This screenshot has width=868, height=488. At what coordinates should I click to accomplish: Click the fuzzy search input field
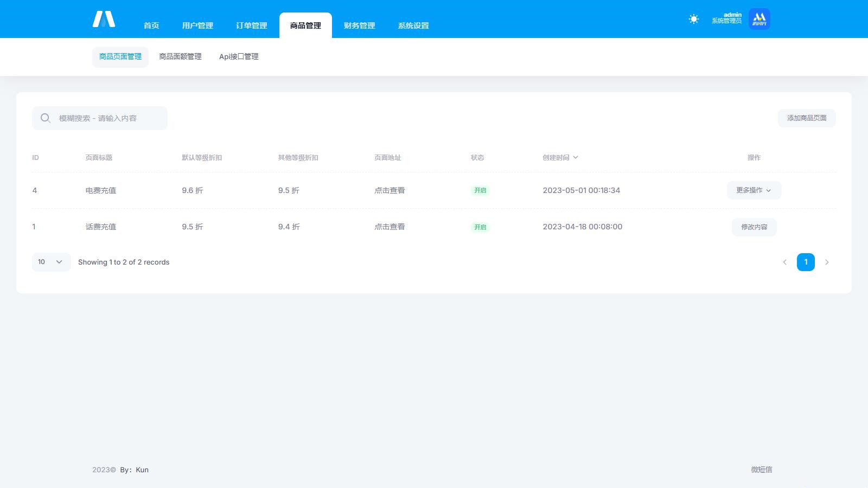coord(108,118)
